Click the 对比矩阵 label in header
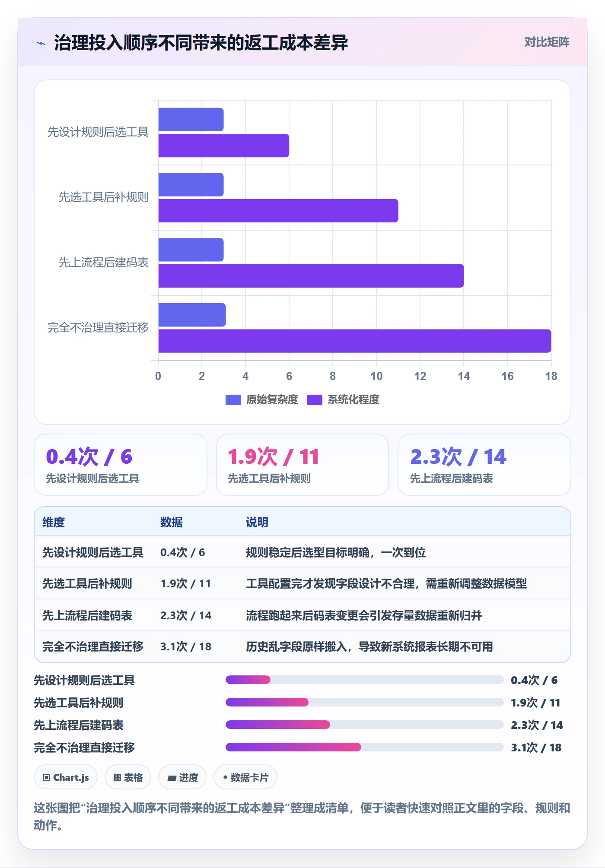The image size is (605, 868). point(547,42)
